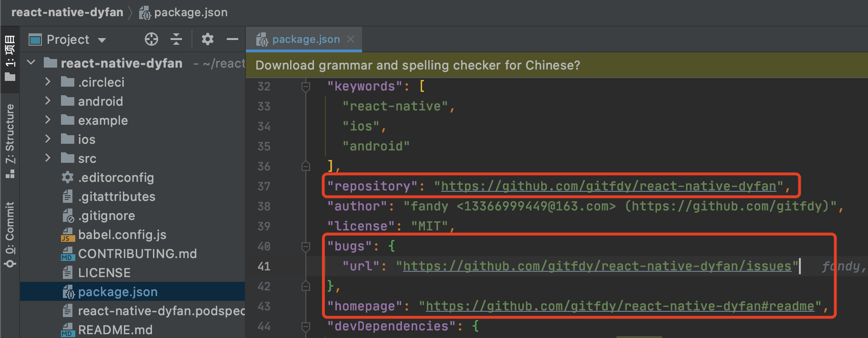868x338 pixels.
Task: Click the CONTRIBUTING.md markdown file icon
Action: pos(68,254)
